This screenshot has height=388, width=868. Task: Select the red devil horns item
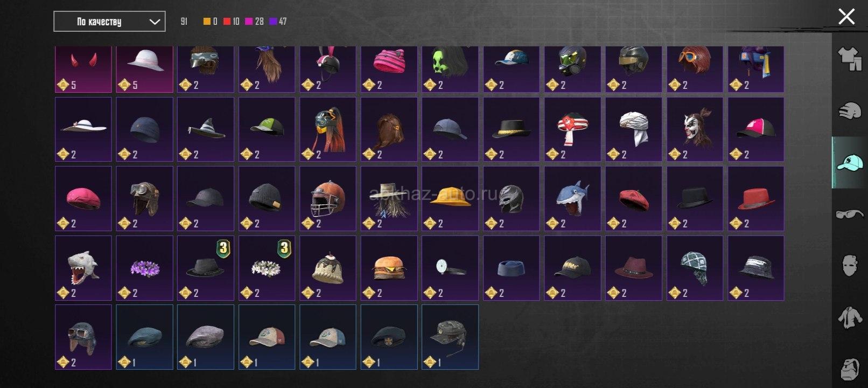pyautogui.click(x=83, y=68)
